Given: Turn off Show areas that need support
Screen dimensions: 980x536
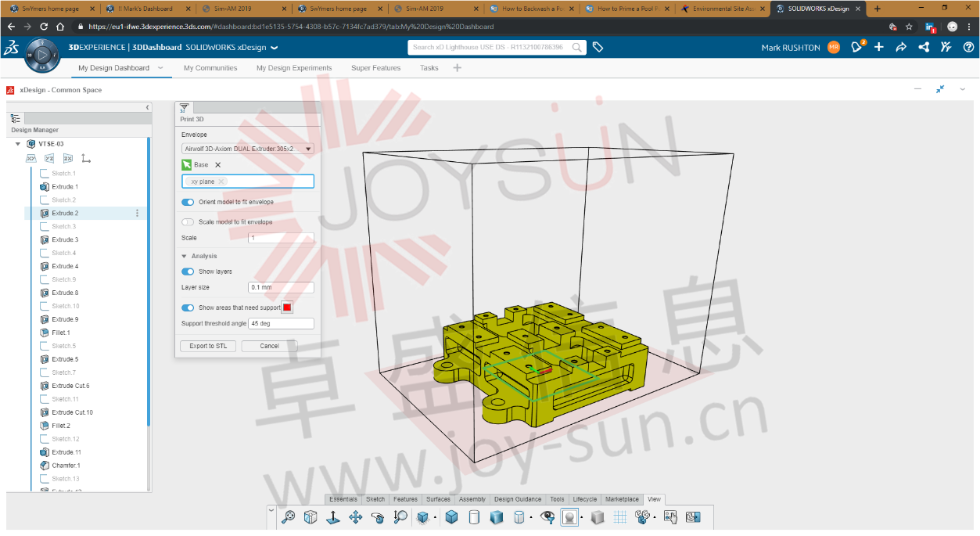Looking at the screenshot, I should [x=188, y=308].
